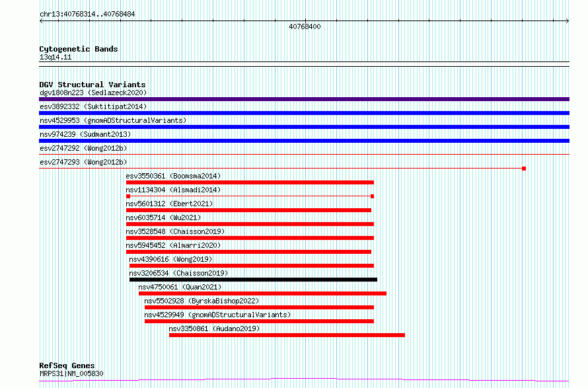Click the red nsv3528548 variant bar
588x388 pixels.
(x=250, y=238)
